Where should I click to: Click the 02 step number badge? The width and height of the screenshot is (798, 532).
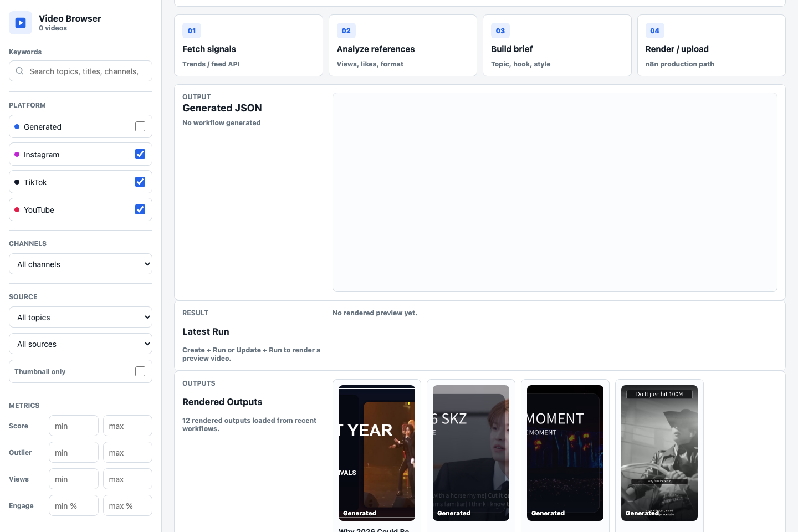tap(346, 30)
